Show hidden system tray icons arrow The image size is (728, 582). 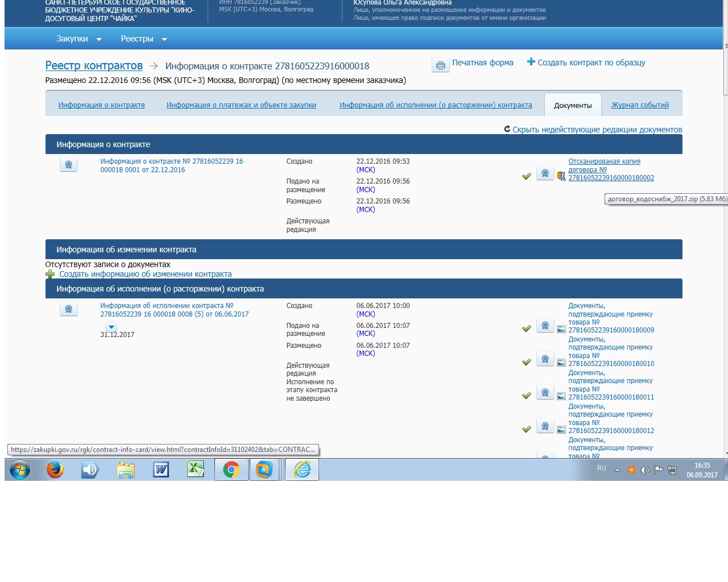(617, 470)
